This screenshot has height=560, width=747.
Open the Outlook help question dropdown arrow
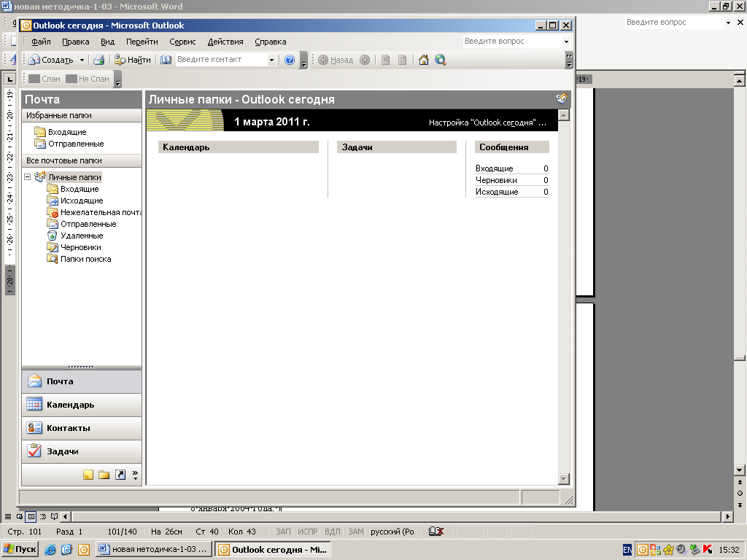[x=566, y=42]
